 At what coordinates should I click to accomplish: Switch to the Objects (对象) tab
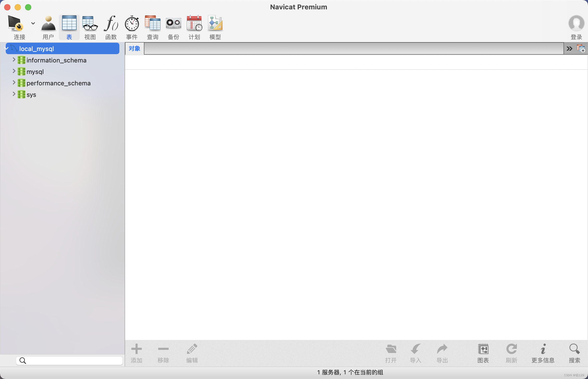click(x=134, y=48)
